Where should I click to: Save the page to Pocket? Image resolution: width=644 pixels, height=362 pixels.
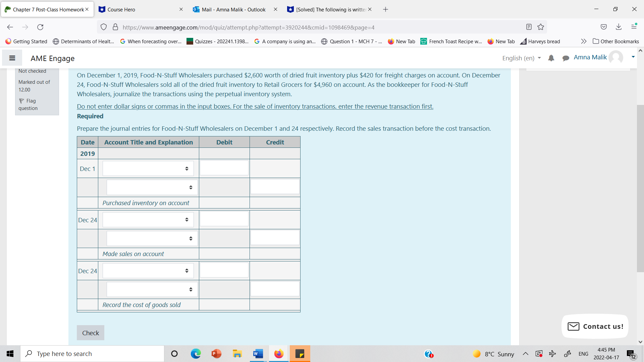click(604, 27)
